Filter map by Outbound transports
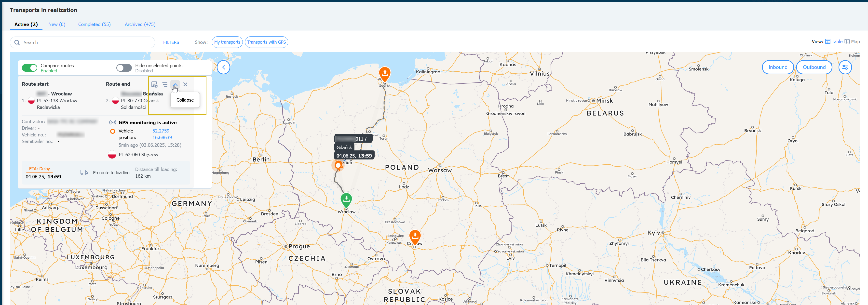Viewport: 868px width, 305px height. tap(814, 67)
